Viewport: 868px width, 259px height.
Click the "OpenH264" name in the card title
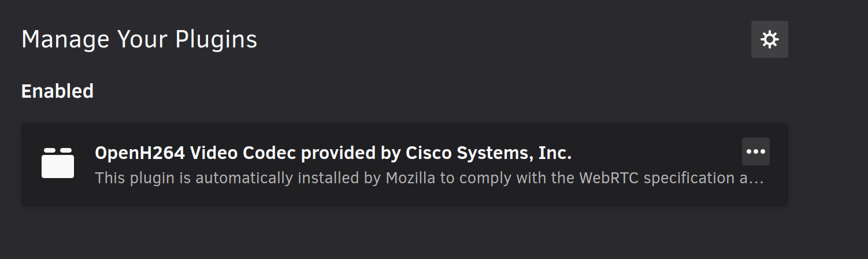pos(139,153)
